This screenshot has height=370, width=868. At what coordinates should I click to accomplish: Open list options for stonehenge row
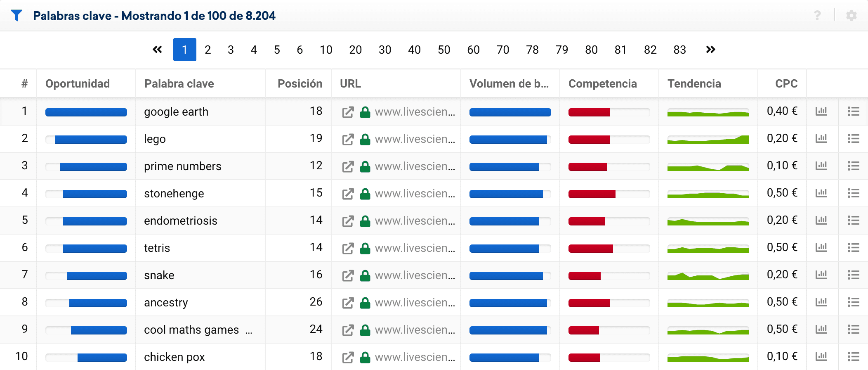tap(853, 193)
